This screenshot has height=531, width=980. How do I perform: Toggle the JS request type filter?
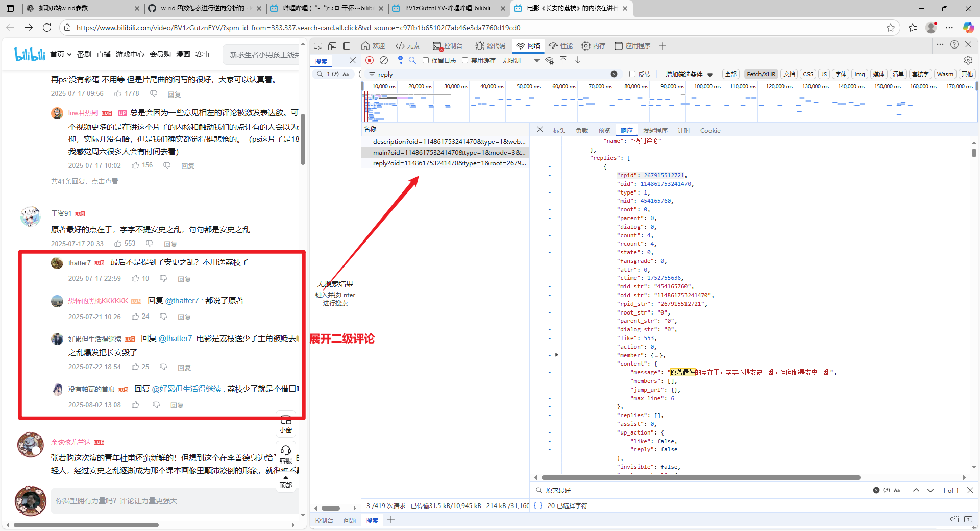tap(824, 74)
